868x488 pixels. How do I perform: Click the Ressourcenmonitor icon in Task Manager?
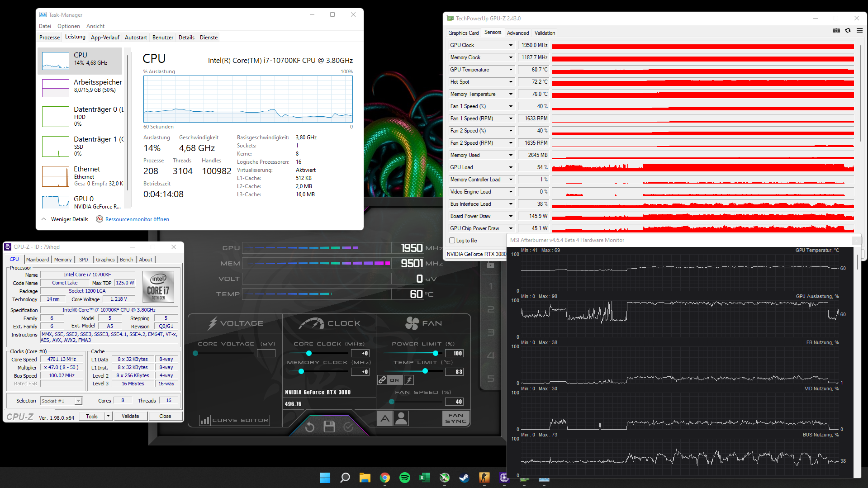point(100,219)
